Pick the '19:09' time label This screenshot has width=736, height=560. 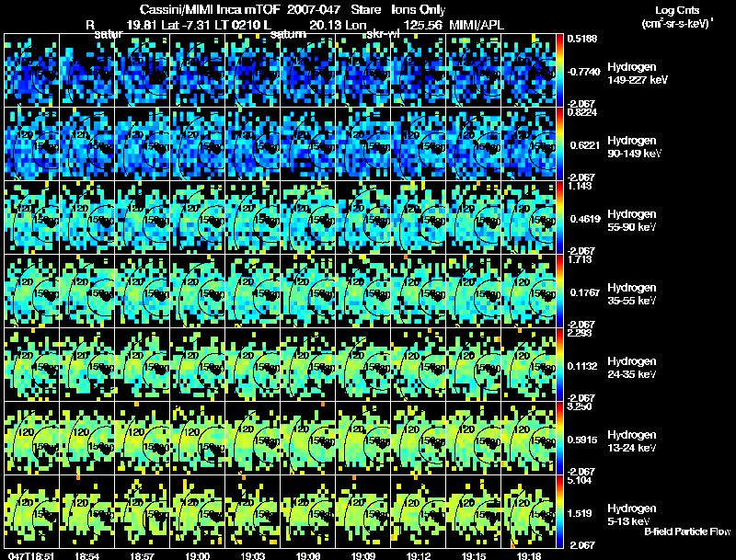[363, 556]
